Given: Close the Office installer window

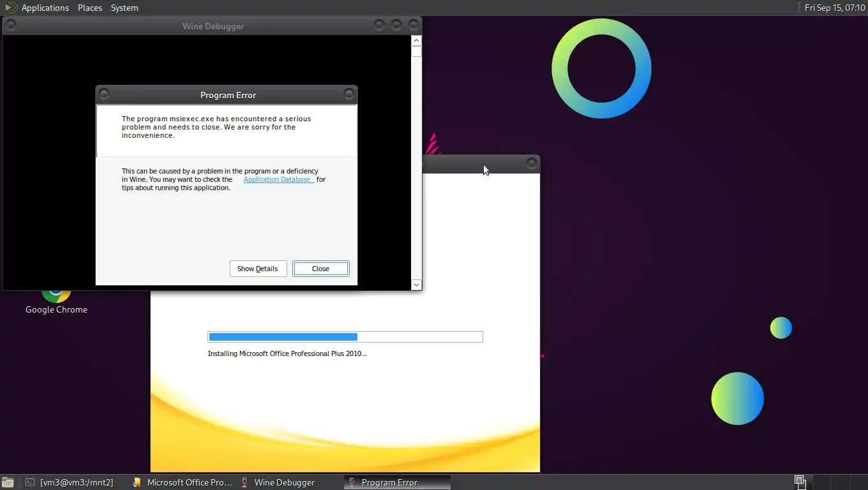Looking at the screenshot, I should 531,163.
